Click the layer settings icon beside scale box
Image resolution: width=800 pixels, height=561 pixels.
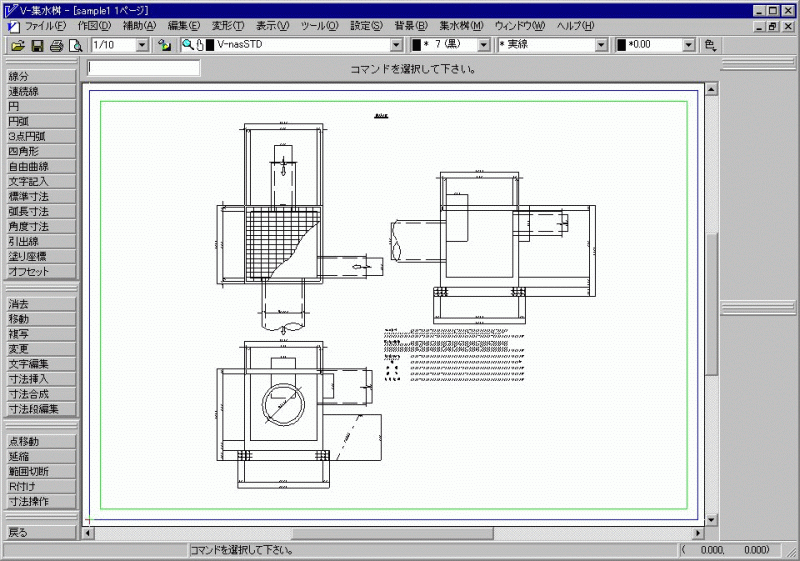pyautogui.click(x=164, y=45)
